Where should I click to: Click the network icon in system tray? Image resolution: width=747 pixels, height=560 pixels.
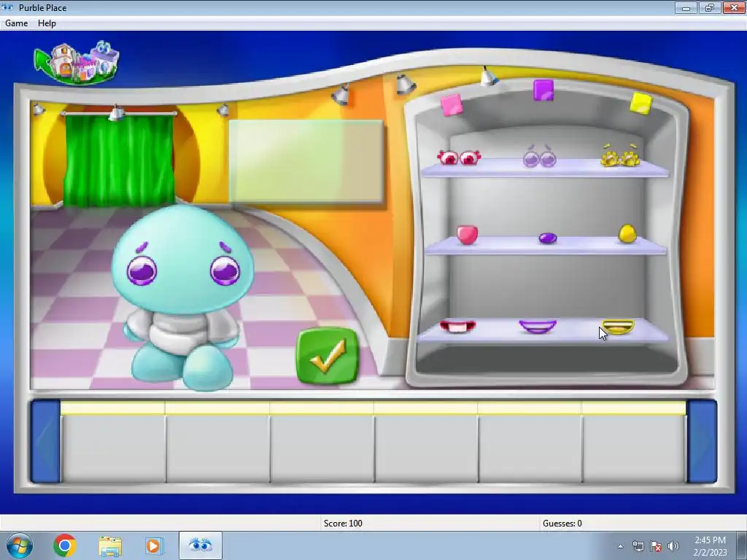click(x=638, y=546)
